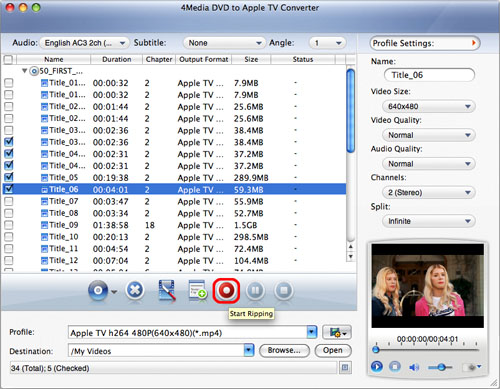
Task: Expand Profile Settings arrow
Action: click(473, 43)
